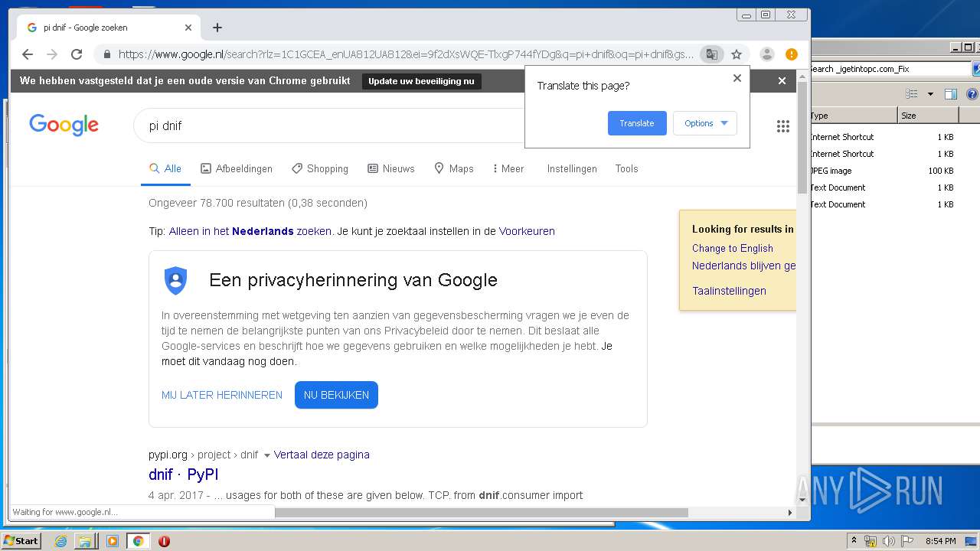Open search Tools
Viewport: 980px width, 551px height.
point(626,168)
